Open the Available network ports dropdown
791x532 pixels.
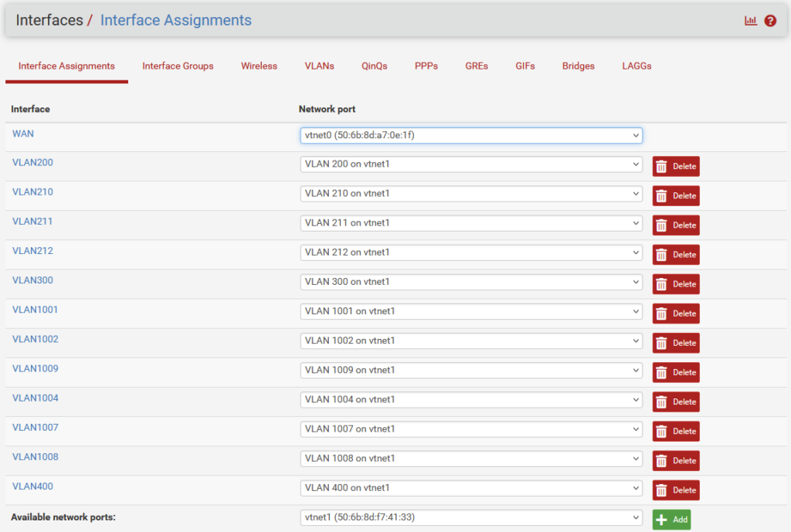coord(471,517)
